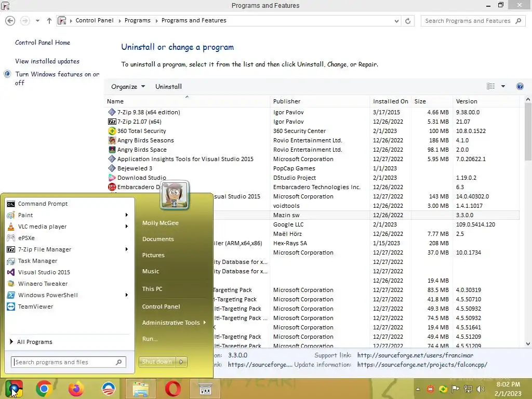The width and height of the screenshot is (532, 399).
Task: Open Task Manager from Start menu
Action: (37, 261)
